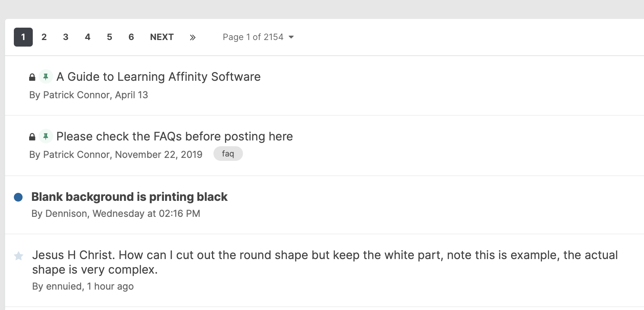The image size is (644, 310).
Task: Click the star icon next to the Jesus H Christ topic
Action: pos(19,256)
